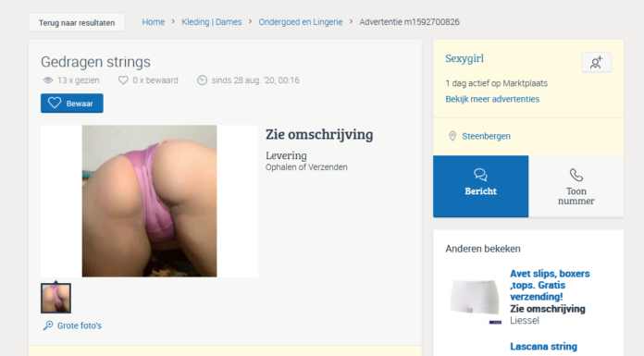
Task: Go back via Terug naar resultaten button
Action: click(x=77, y=22)
